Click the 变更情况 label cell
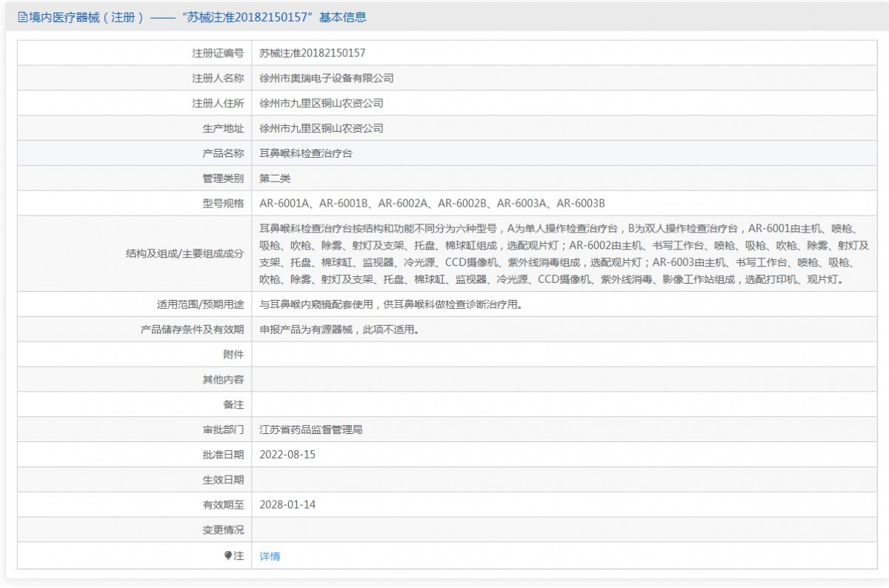The height and width of the screenshot is (588, 889). (134, 531)
